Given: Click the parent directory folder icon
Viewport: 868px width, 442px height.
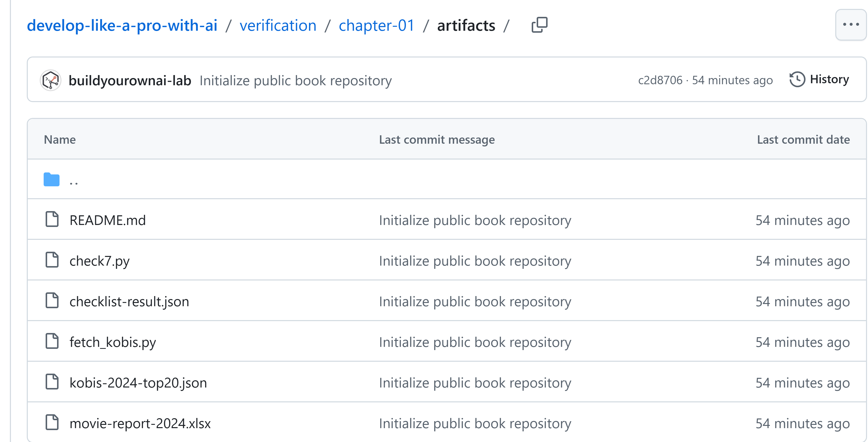Looking at the screenshot, I should [52, 179].
